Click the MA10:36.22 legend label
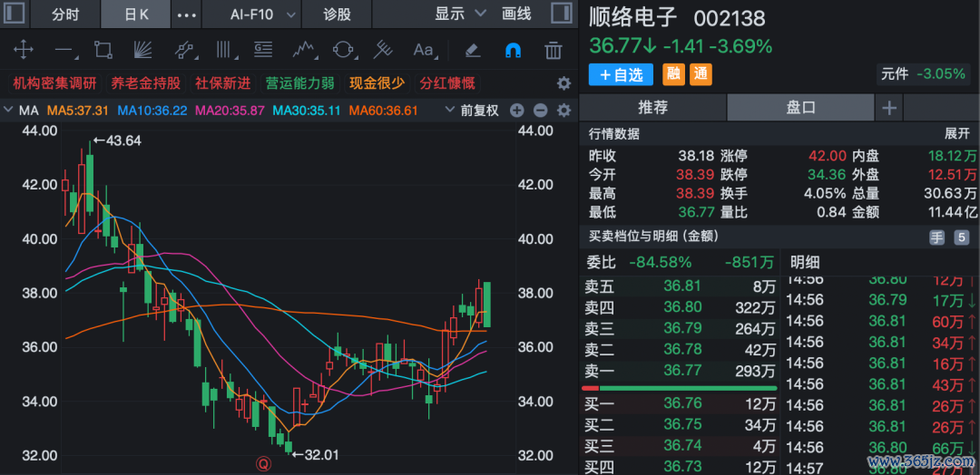 point(152,111)
